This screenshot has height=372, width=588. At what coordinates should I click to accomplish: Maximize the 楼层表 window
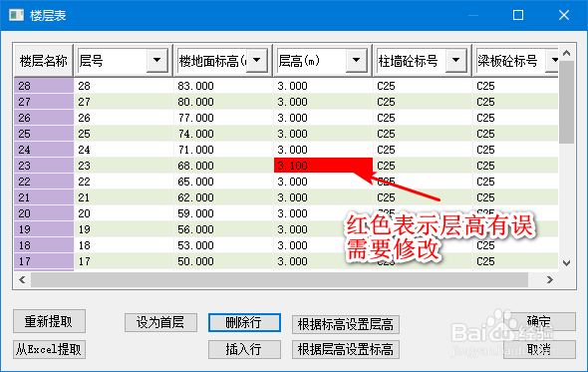(x=518, y=15)
